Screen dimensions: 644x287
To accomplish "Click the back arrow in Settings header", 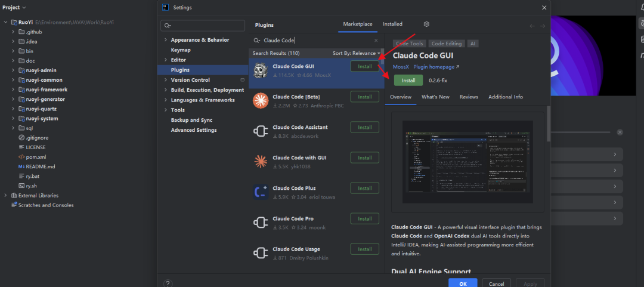I will click(532, 26).
